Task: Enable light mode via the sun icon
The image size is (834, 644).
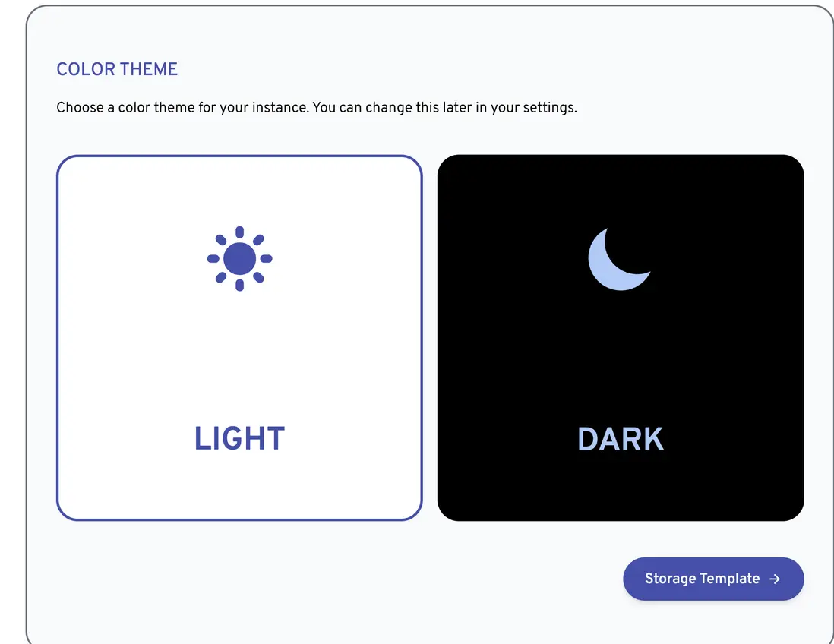Action: pyautogui.click(x=239, y=258)
